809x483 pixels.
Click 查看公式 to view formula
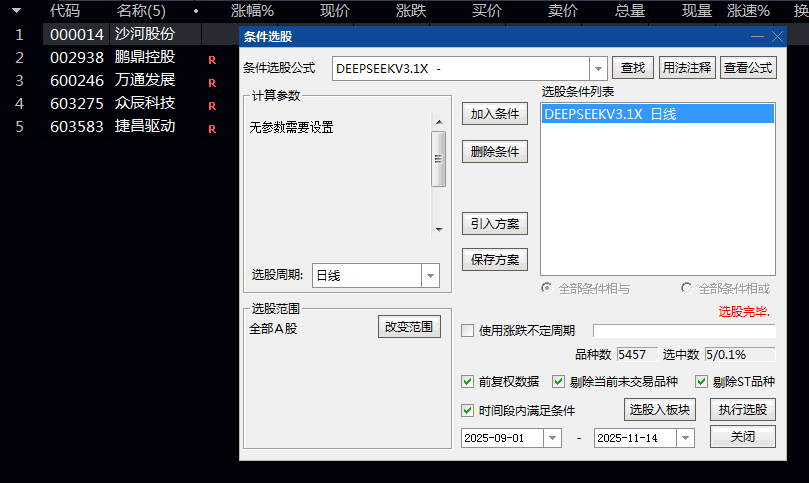(x=748, y=68)
